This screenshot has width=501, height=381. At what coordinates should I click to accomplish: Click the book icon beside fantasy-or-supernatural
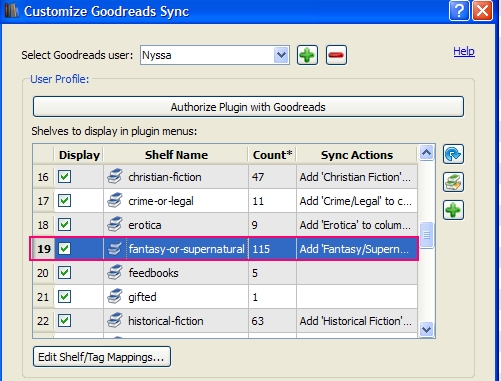[x=115, y=249]
